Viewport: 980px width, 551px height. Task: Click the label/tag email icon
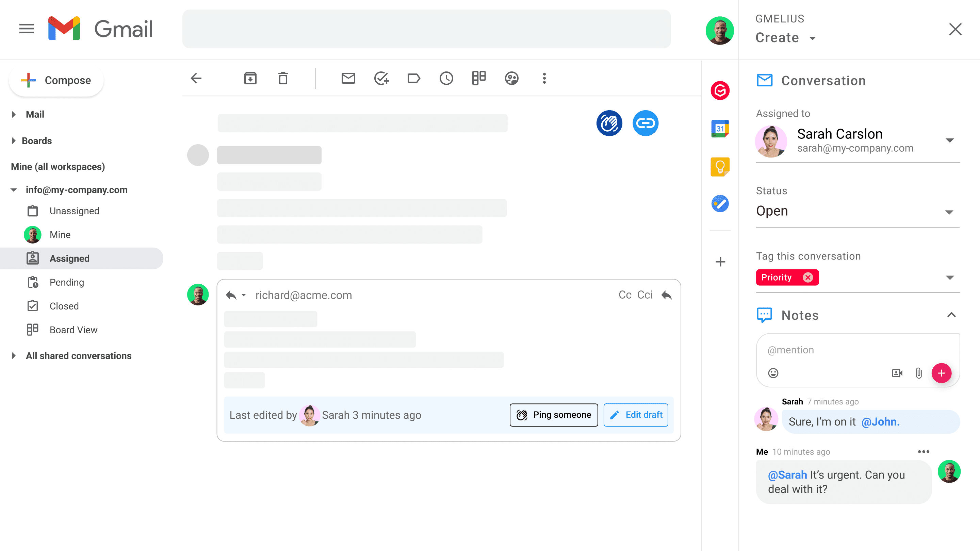(413, 79)
